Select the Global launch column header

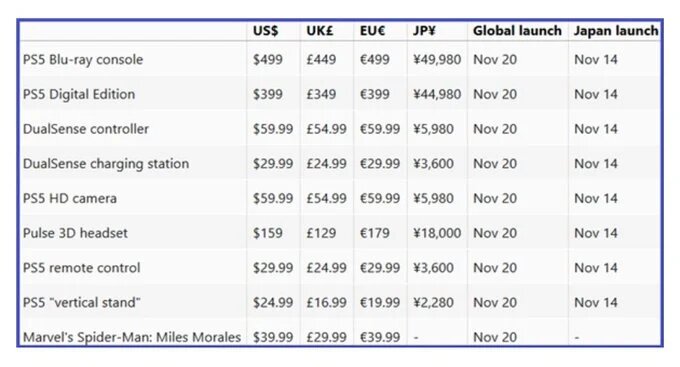[517, 31]
